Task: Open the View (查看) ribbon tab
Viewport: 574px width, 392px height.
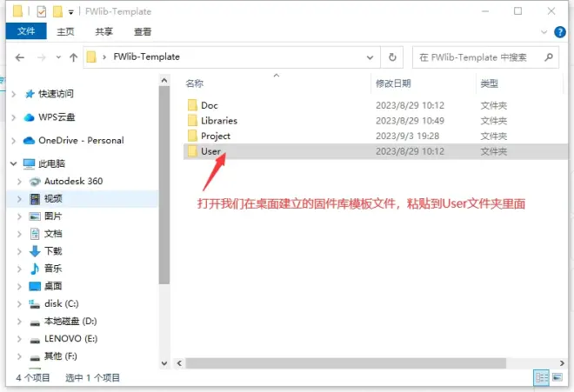Action: (143, 32)
